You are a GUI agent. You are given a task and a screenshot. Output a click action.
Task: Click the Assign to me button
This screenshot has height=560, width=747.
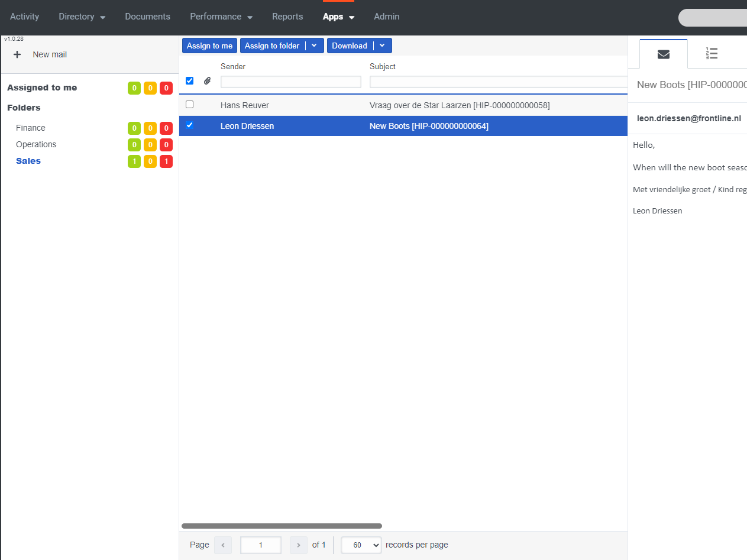(209, 46)
